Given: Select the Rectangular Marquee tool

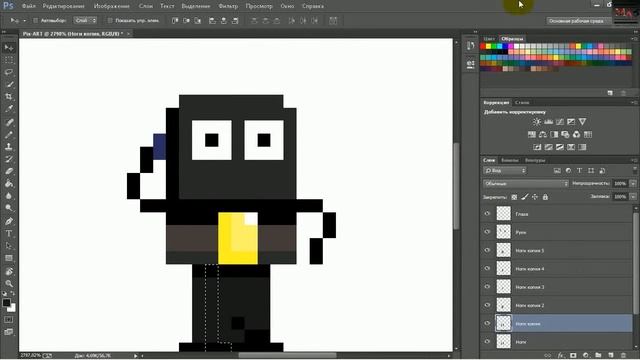Looking at the screenshot, I should pos(9,60).
